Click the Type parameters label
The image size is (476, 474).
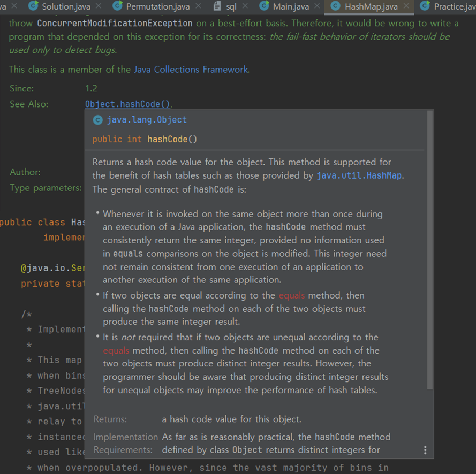[46, 188]
